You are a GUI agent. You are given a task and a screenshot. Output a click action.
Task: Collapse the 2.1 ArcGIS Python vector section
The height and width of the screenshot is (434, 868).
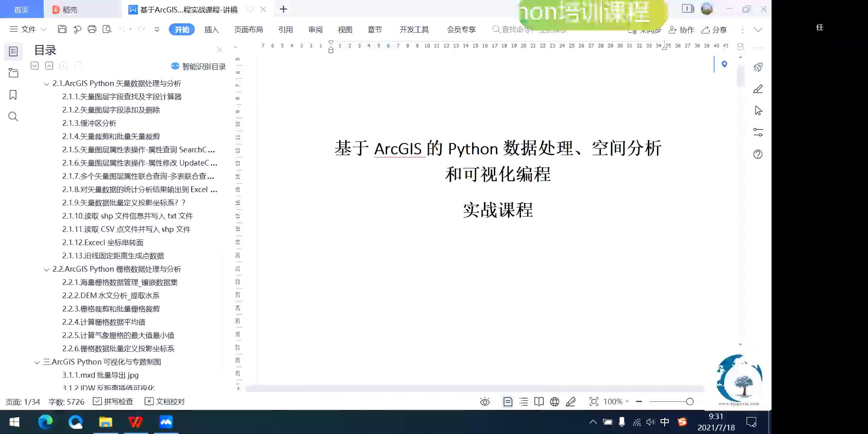click(x=47, y=84)
